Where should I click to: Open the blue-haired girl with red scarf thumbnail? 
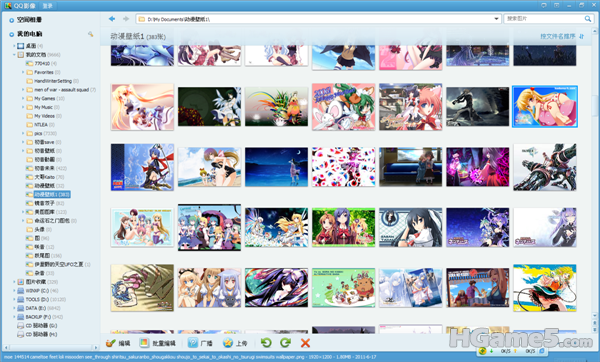click(x=142, y=167)
